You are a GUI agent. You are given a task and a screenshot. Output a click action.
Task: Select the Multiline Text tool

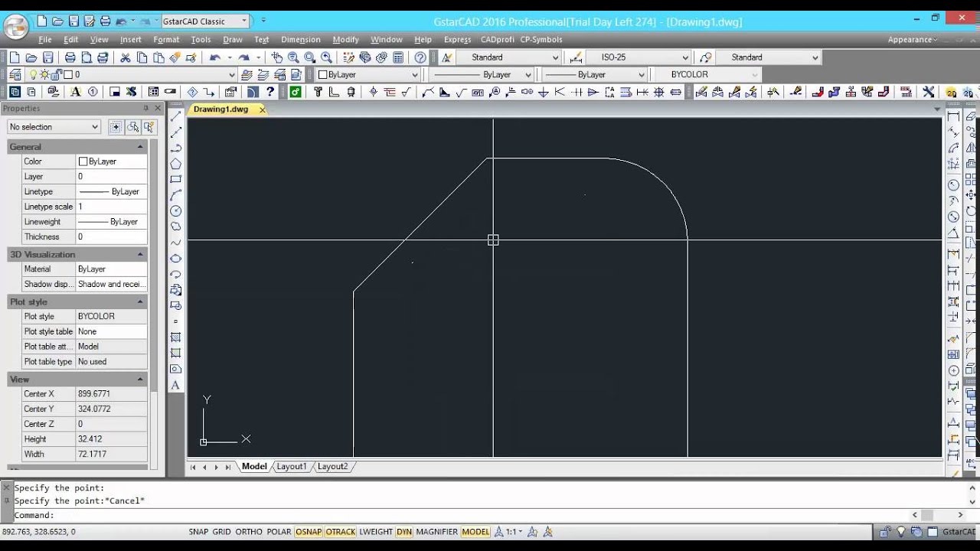point(176,385)
